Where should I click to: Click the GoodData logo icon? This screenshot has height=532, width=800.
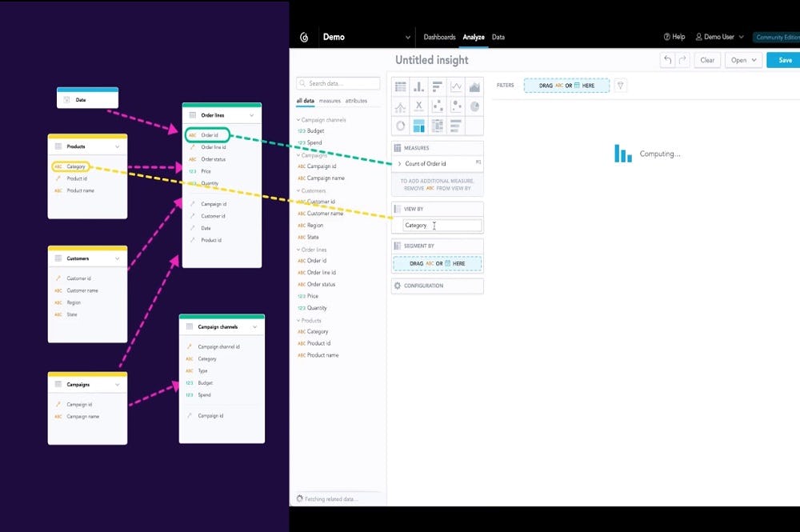coord(304,37)
